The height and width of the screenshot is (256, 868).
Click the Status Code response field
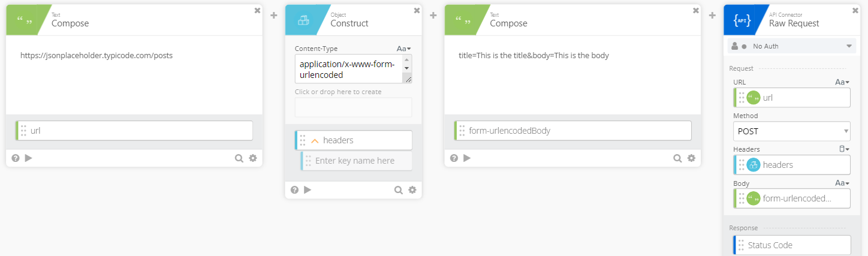point(791,245)
